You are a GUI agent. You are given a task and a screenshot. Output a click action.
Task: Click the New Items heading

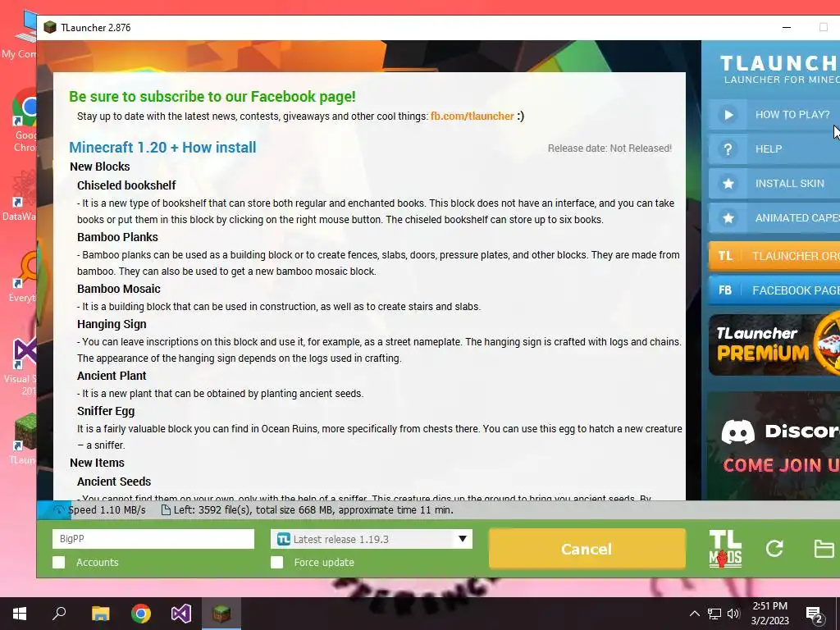[x=97, y=463]
